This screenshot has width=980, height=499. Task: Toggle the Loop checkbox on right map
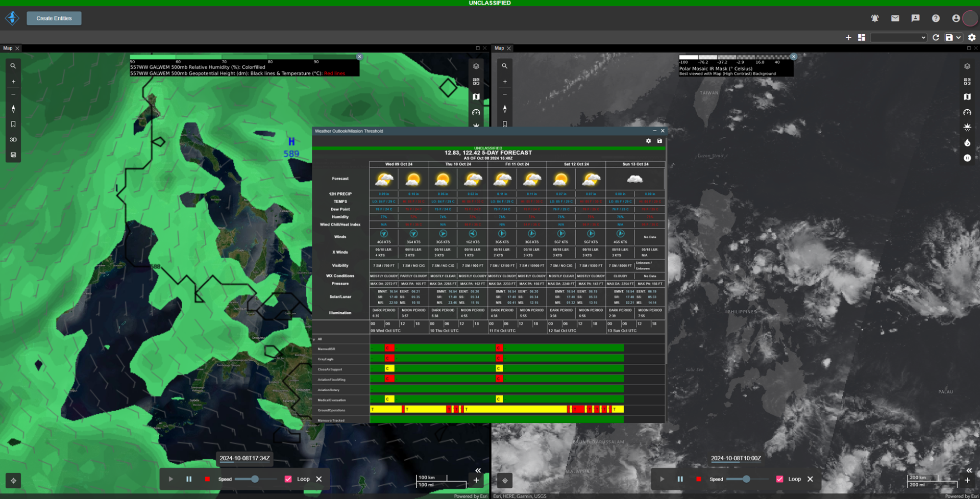click(x=779, y=479)
